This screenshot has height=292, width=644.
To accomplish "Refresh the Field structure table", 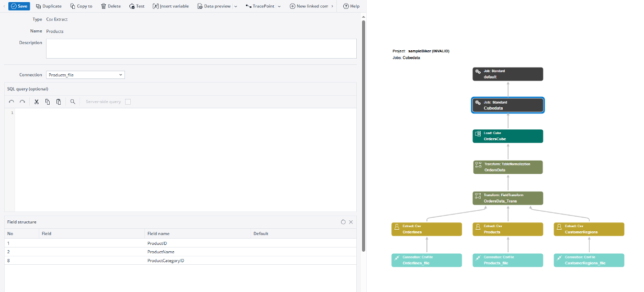I will [343, 222].
